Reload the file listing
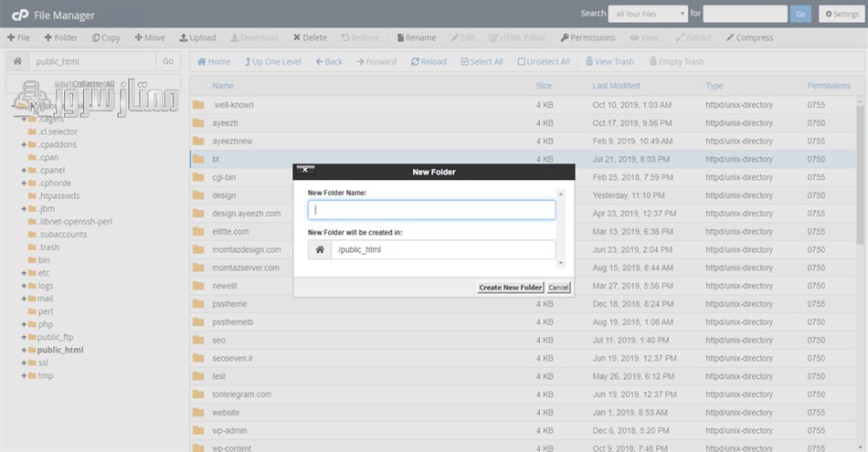The image size is (868, 452). [x=429, y=61]
